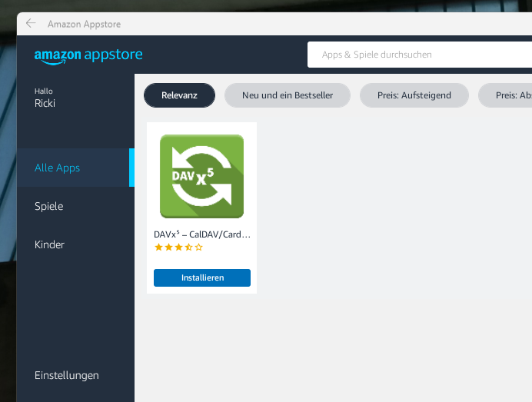Viewport: 532px width, 402px height.
Task: Open the DAVx5 app icon
Action: [202, 177]
